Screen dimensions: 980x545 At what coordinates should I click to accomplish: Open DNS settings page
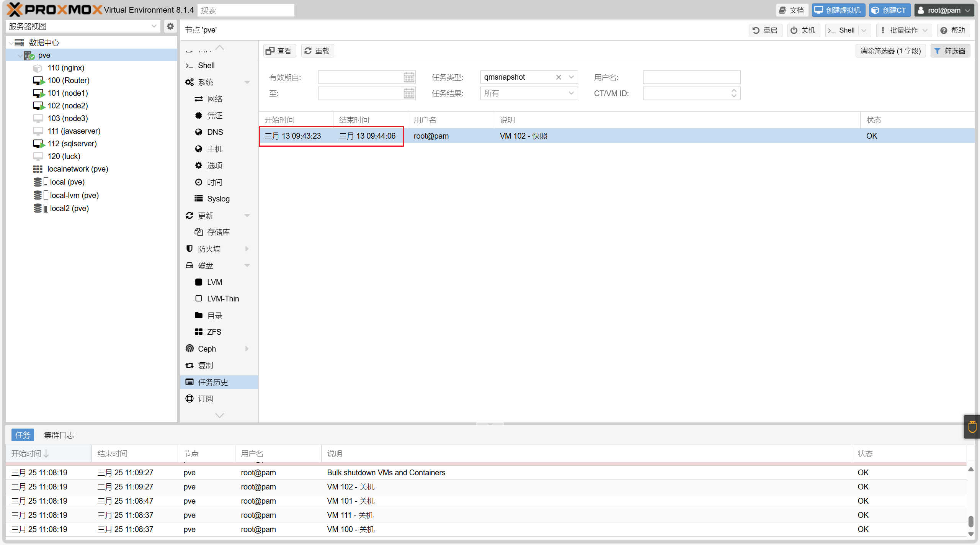[215, 132]
